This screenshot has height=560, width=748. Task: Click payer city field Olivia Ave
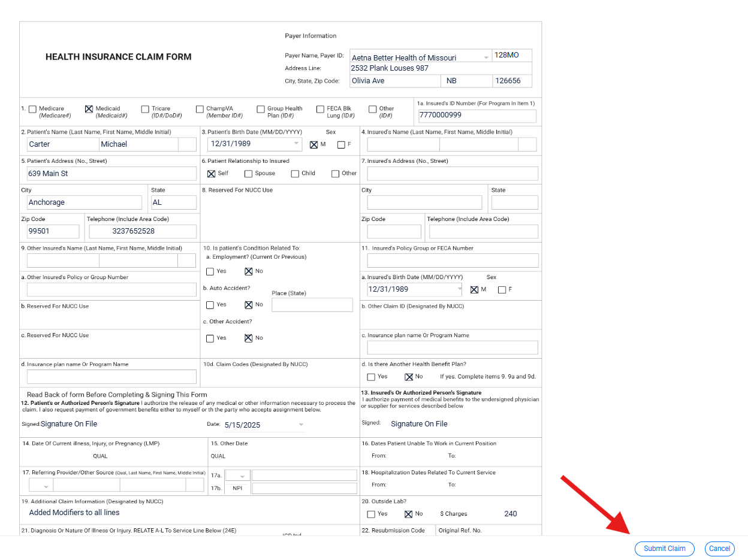394,81
